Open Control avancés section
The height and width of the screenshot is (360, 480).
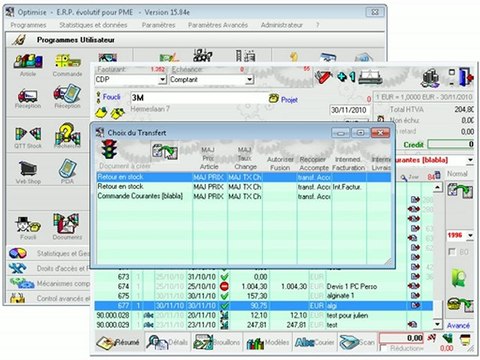coord(48,298)
